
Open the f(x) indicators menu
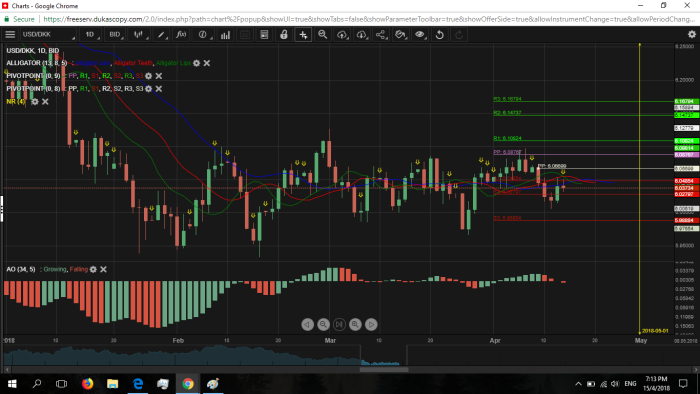(x=181, y=34)
